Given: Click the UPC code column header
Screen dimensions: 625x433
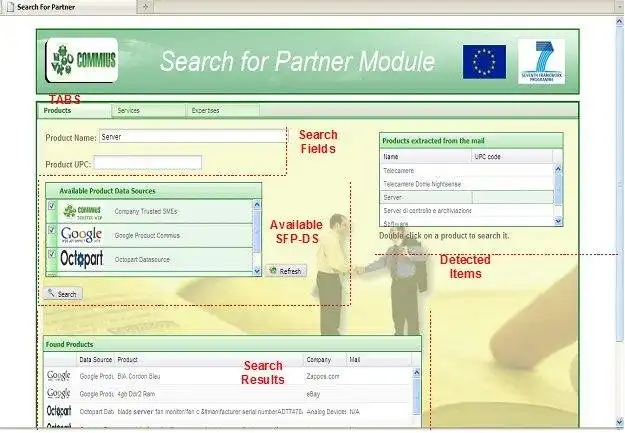Looking at the screenshot, I should [x=512, y=157].
